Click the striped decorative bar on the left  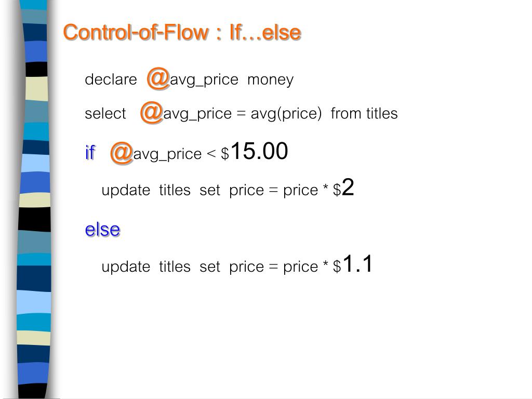pyautogui.click(x=34, y=199)
